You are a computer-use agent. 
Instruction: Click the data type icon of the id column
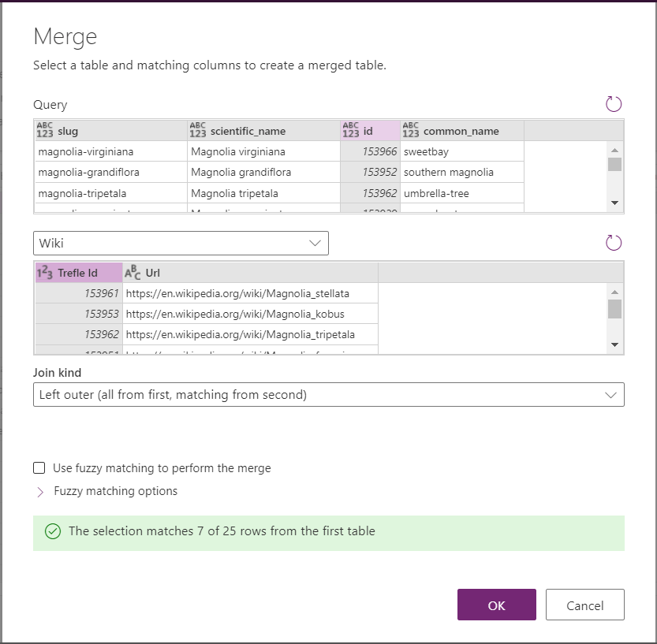click(x=350, y=130)
